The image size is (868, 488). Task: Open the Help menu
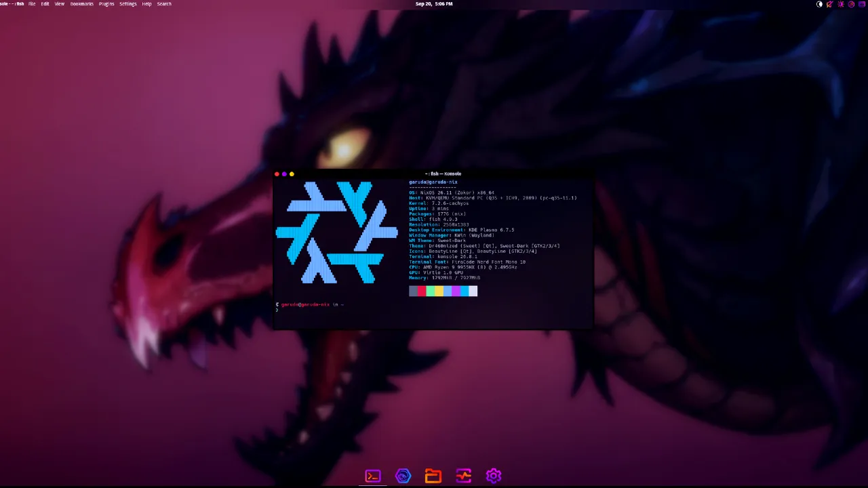[x=146, y=4]
